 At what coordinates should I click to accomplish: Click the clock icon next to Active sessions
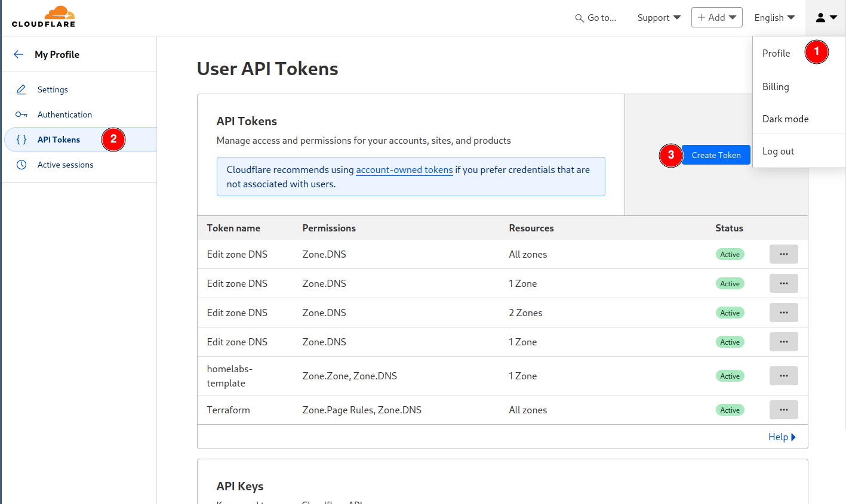coord(21,165)
